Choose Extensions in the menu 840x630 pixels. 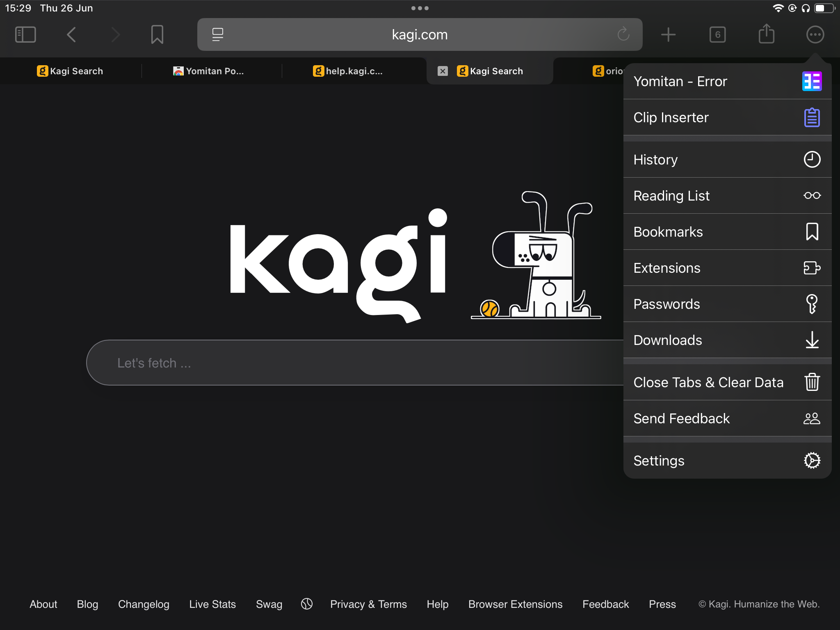727,268
